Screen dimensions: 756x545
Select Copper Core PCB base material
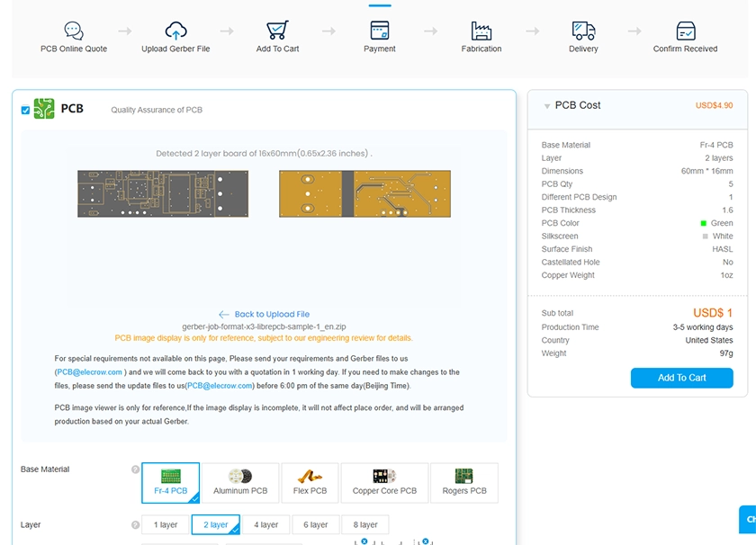pyautogui.click(x=384, y=483)
